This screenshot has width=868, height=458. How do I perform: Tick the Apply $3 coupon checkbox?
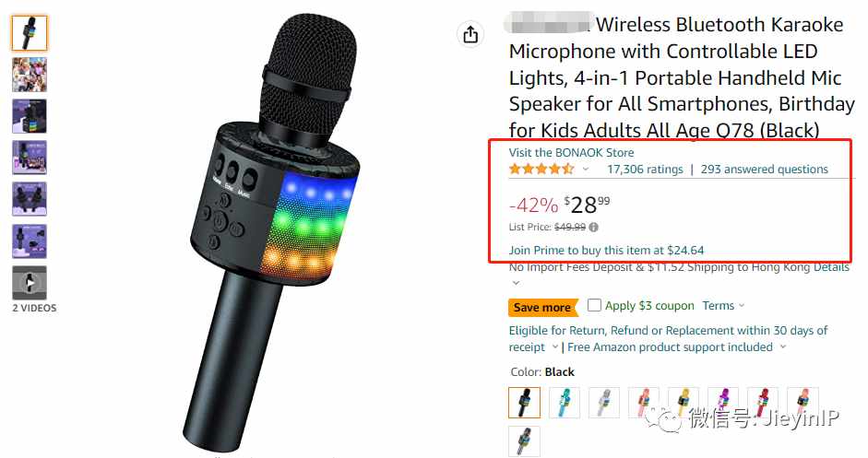(594, 305)
